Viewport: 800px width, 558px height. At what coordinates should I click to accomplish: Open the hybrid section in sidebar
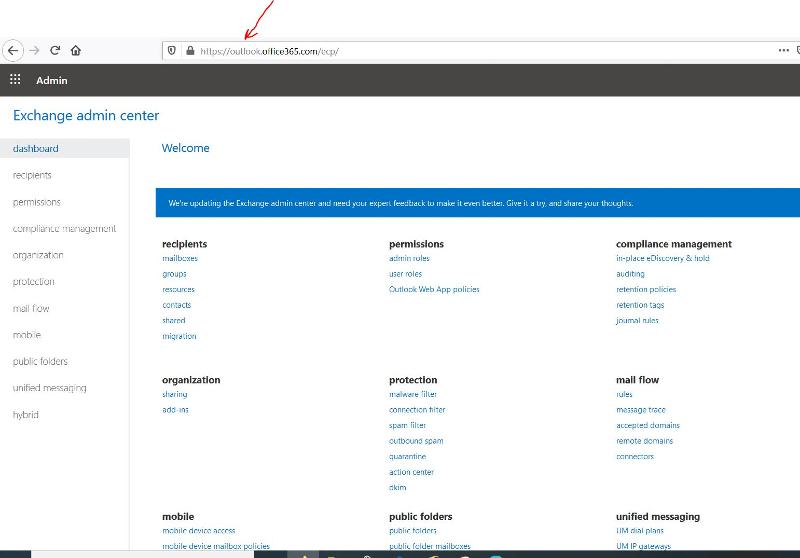tap(26, 415)
